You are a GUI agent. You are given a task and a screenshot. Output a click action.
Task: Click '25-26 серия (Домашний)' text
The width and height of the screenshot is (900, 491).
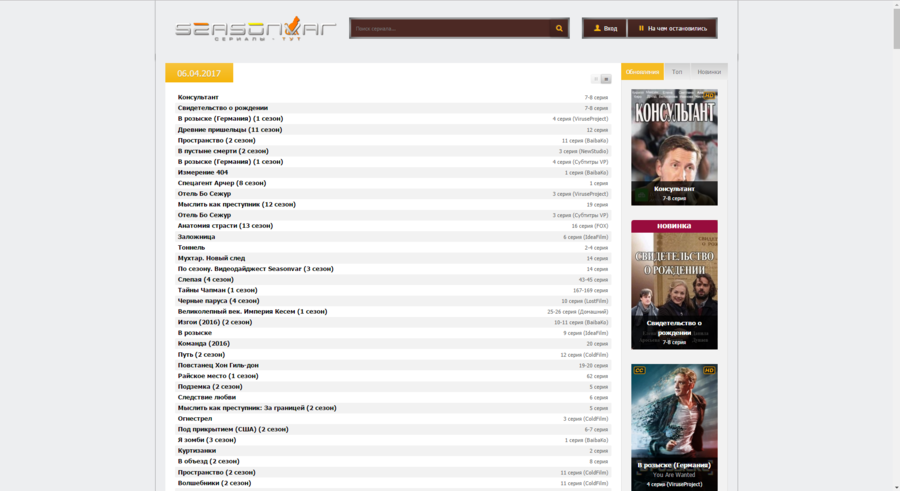pyautogui.click(x=577, y=312)
